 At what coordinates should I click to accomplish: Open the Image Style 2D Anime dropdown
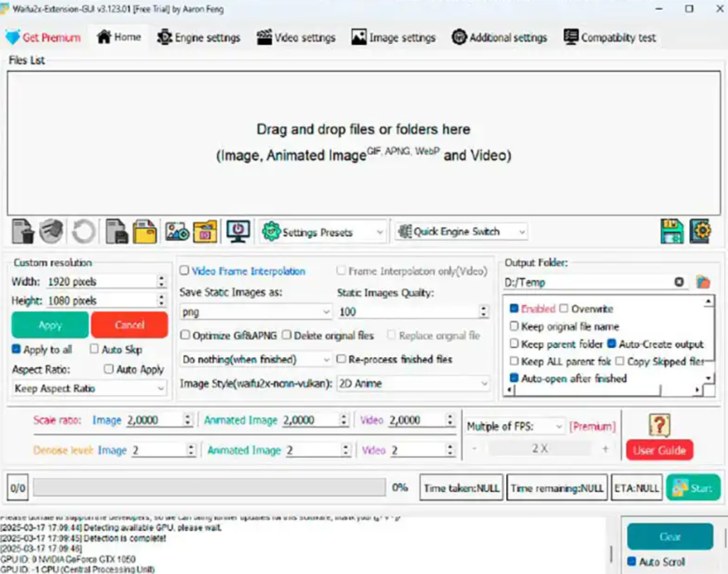(413, 383)
